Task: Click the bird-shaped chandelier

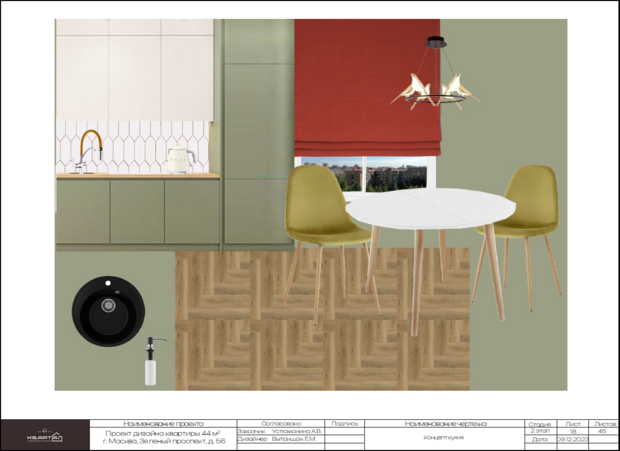Action: [435, 74]
